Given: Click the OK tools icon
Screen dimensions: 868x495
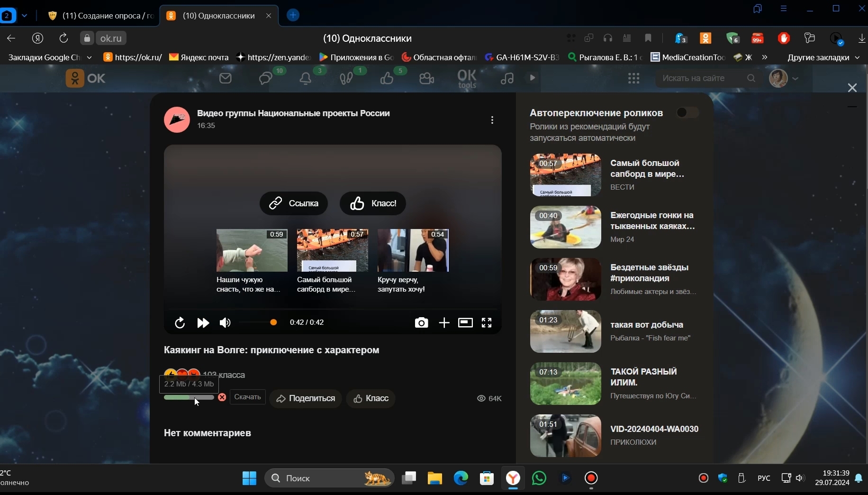Looking at the screenshot, I should (467, 78).
